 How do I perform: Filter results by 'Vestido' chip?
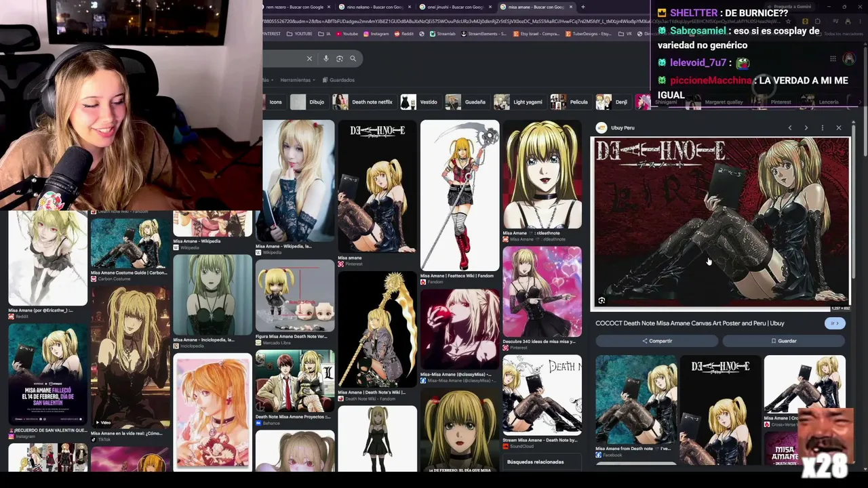coord(420,102)
